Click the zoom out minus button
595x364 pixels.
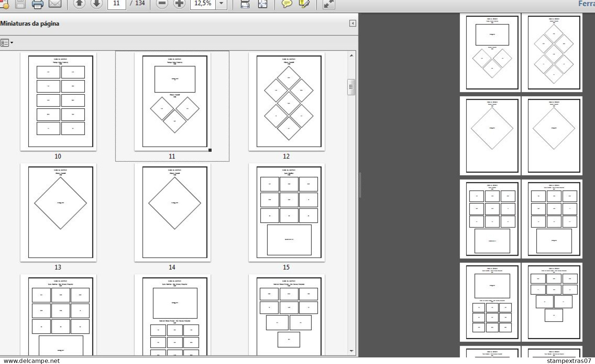(x=162, y=4)
